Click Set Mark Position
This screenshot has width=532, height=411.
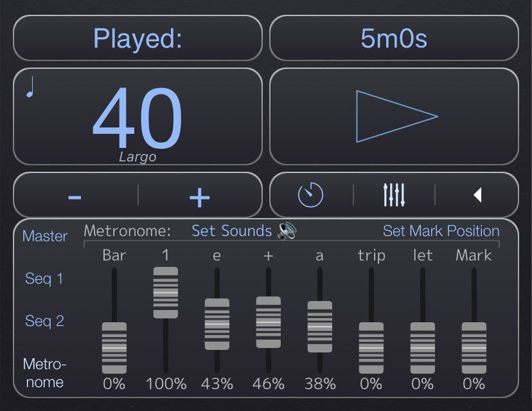pyautogui.click(x=441, y=230)
